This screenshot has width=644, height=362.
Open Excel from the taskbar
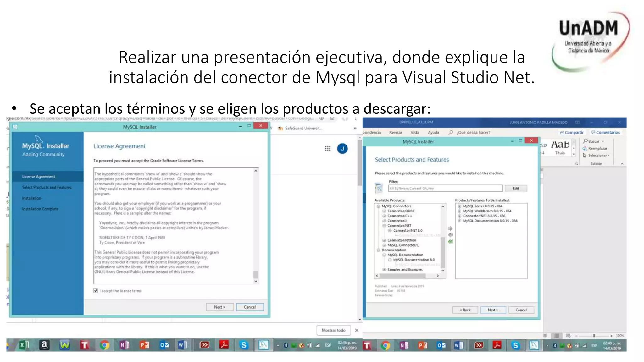coord(24,345)
